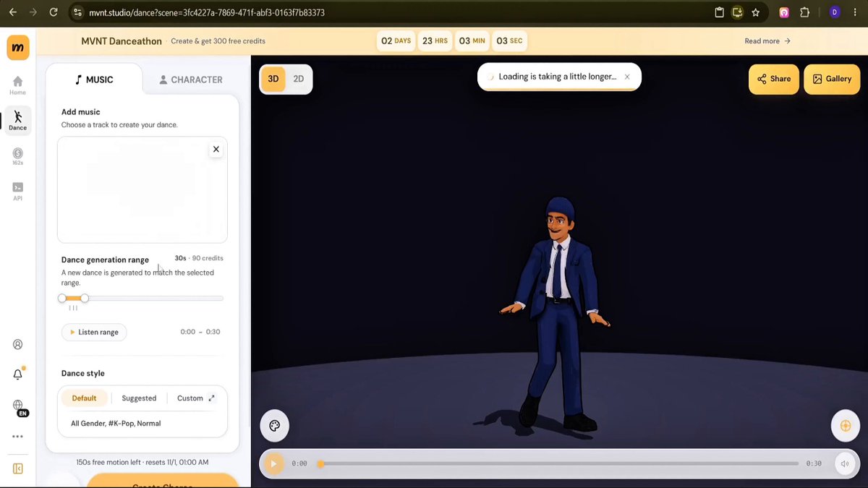Screen dimensions: 868x488
Task: Collapse the left sidebar panel
Action: coord(18,468)
